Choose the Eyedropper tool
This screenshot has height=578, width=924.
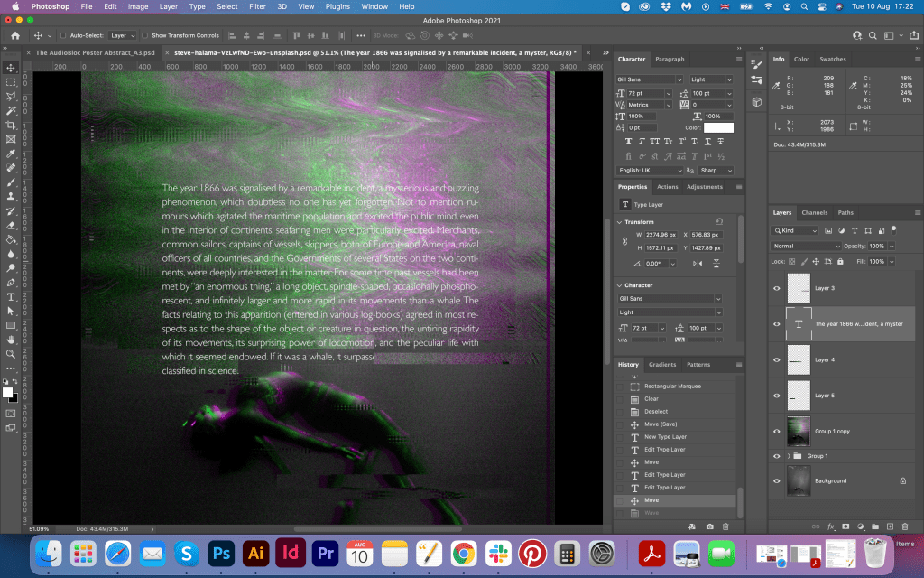(11, 154)
